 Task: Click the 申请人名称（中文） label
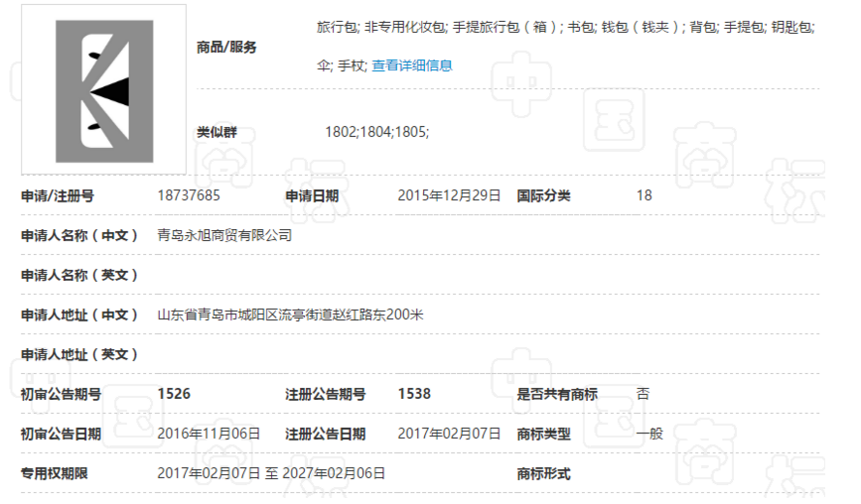(x=79, y=236)
